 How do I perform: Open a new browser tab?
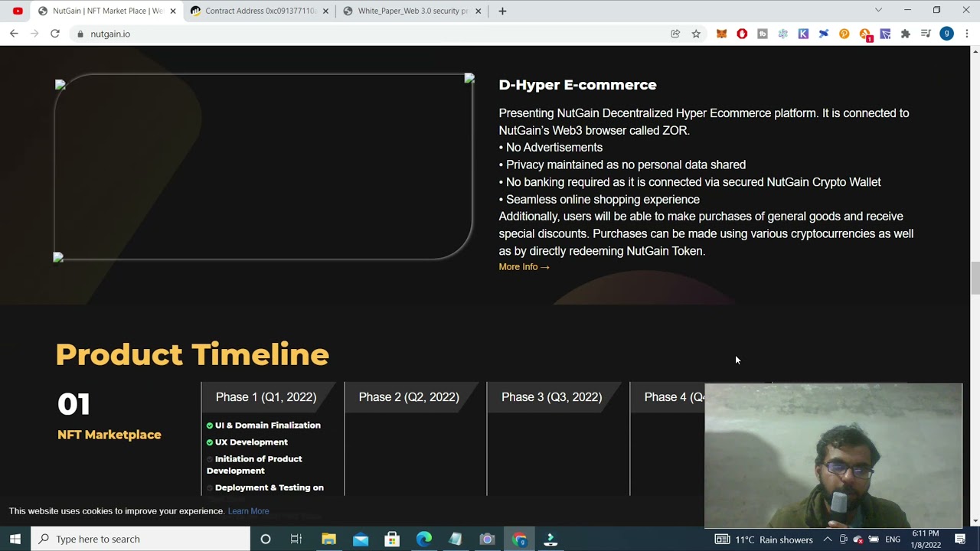[502, 11]
